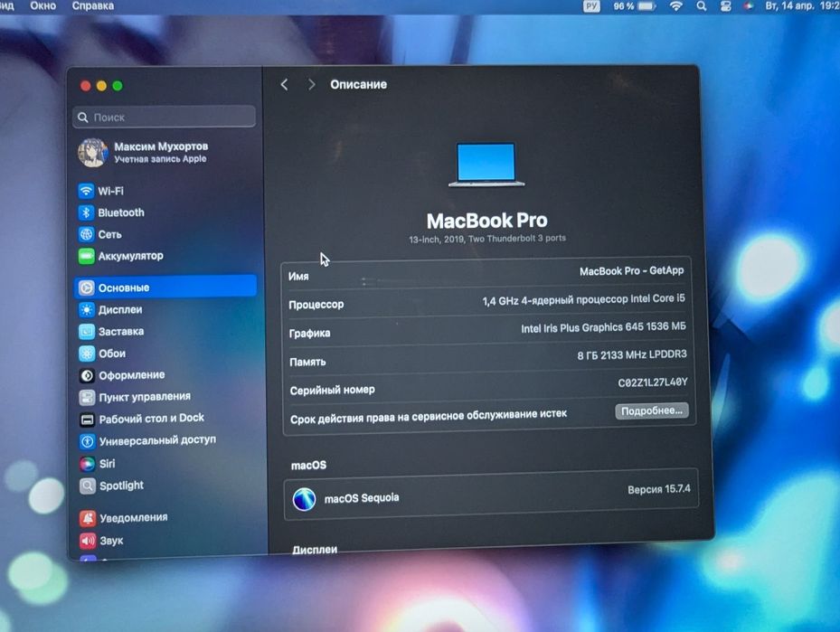This screenshot has width=840, height=632.
Task: Click the Wi-Fi icon in menu bar
Action: [676, 6]
